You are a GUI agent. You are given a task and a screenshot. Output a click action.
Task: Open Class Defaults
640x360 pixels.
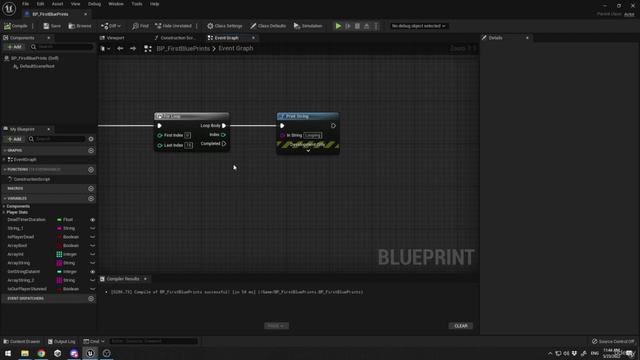point(268,26)
